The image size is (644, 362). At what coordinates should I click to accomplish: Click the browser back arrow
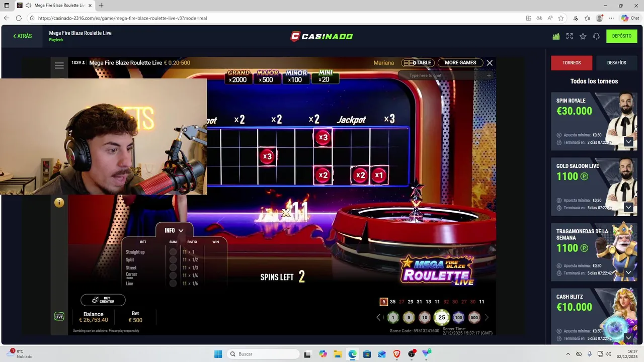[7, 18]
